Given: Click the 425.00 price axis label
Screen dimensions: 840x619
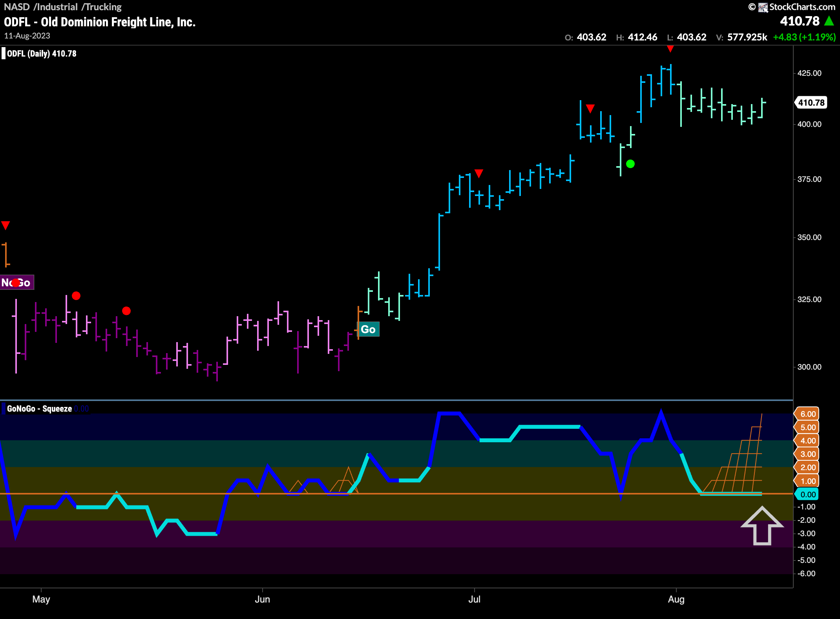Looking at the screenshot, I should [x=809, y=73].
